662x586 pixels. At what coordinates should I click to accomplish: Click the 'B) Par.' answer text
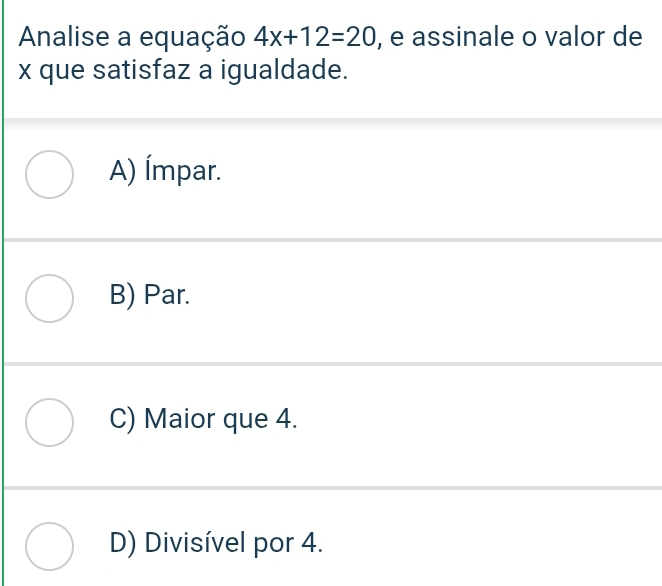(x=150, y=296)
